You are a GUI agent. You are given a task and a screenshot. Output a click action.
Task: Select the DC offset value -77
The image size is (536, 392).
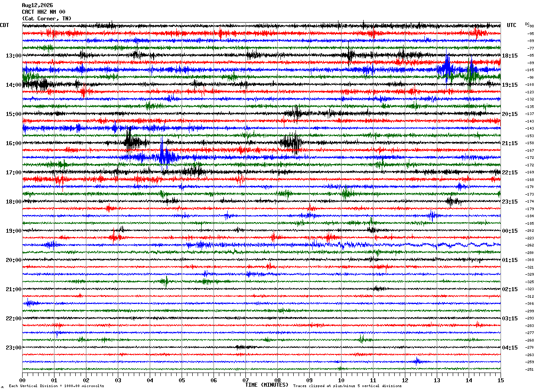click(530, 48)
